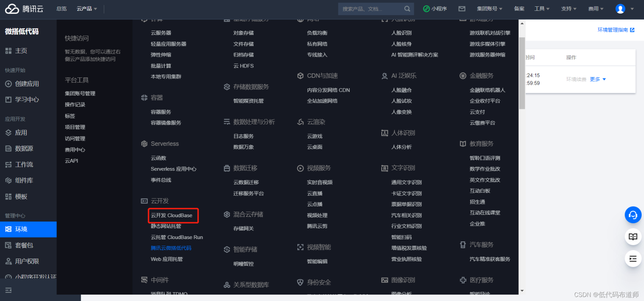This screenshot has height=301, width=644.
Task: Open 腾讯云微搭低代码 link
Action: 171,248
